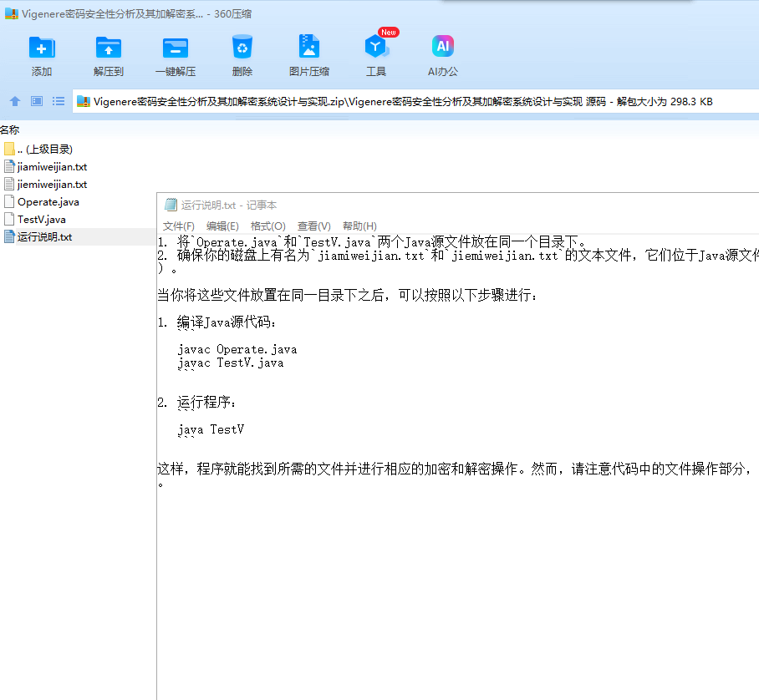This screenshot has width=759, height=700.
Task: Click the line 'javac TestV.java' in Notepad
Action: (231, 363)
